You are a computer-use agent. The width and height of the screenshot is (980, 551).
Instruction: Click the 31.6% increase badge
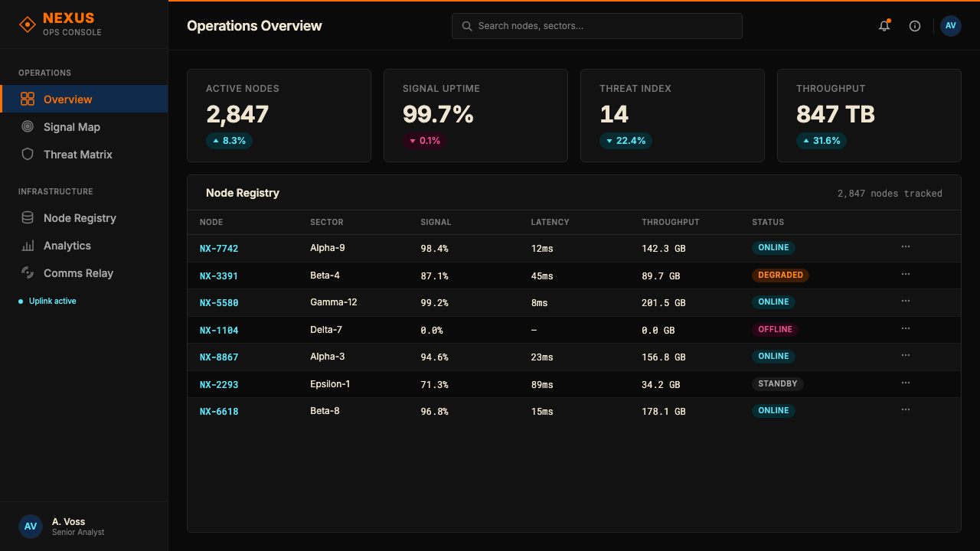click(x=822, y=141)
